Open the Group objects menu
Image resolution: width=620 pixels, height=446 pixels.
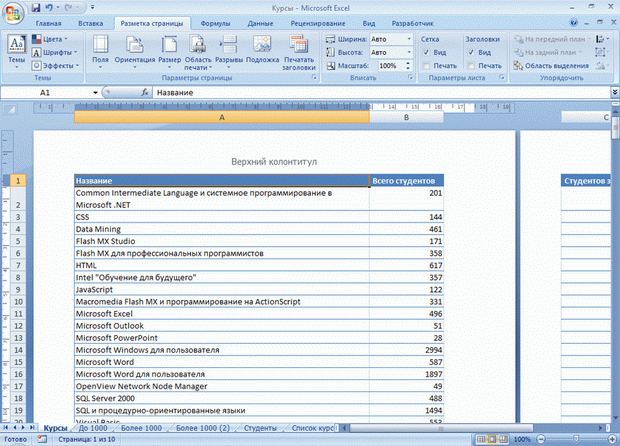coord(603,52)
